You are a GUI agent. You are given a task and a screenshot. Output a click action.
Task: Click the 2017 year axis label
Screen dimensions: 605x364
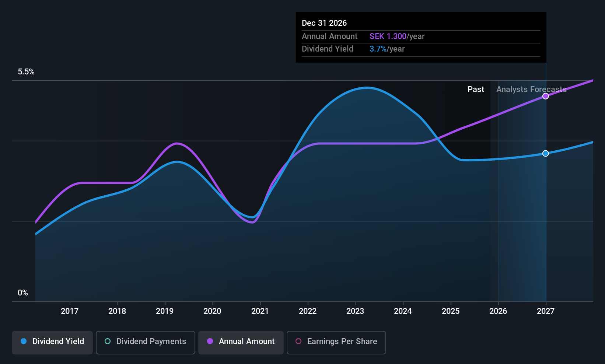(x=70, y=311)
